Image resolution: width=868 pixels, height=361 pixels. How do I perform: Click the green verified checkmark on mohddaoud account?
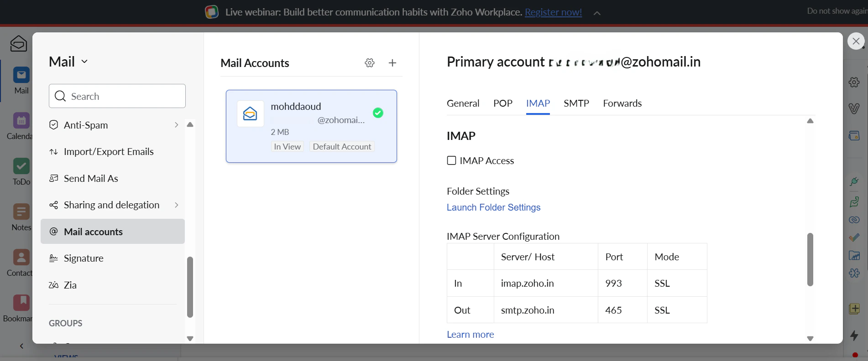(378, 113)
